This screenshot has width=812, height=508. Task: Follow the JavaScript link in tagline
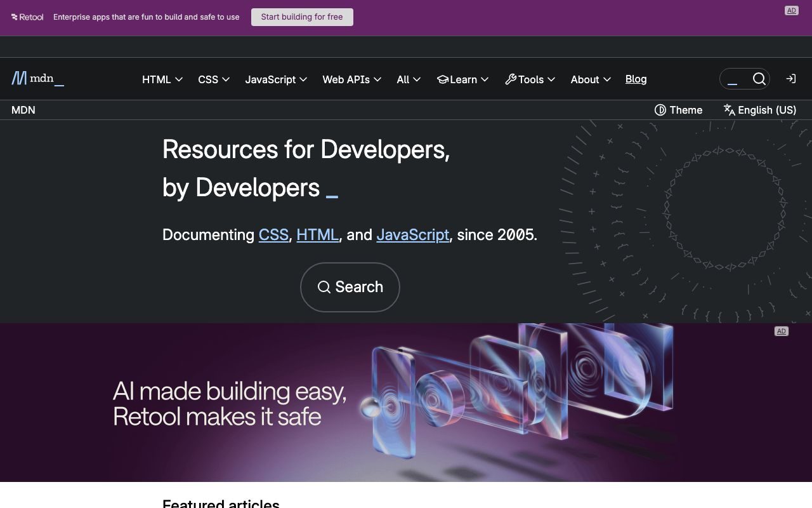[x=413, y=234]
